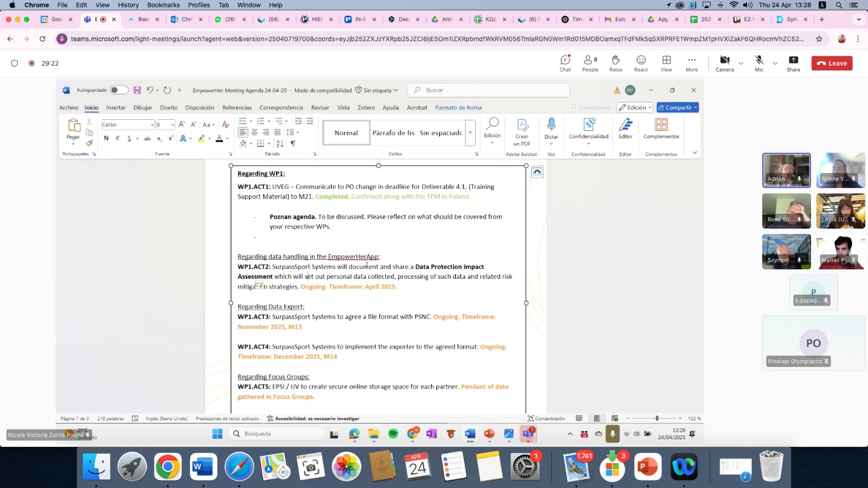Switch to the Revisar tab
The image size is (868, 488).
pos(320,107)
